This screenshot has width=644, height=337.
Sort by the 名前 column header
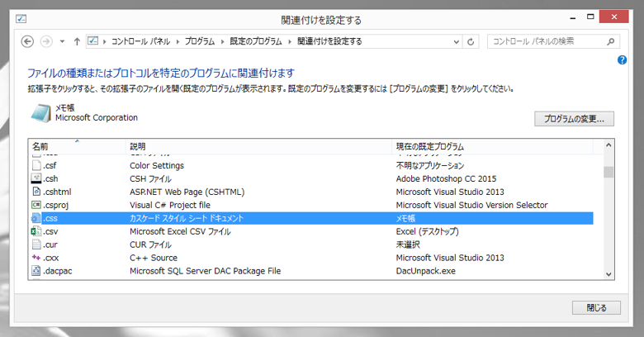(x=77, y=146)
